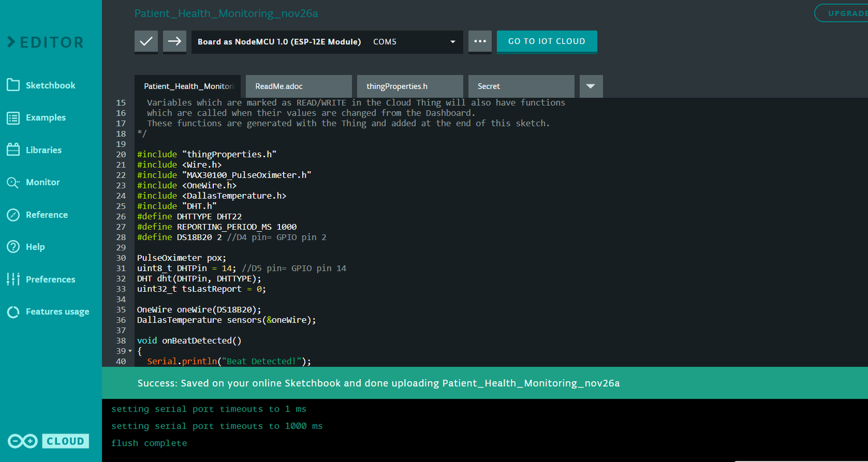868x462 pixels.
Task: Open the tabs overflow dropdown arrow
Action: pyautogui.click(x=591, y=86)
